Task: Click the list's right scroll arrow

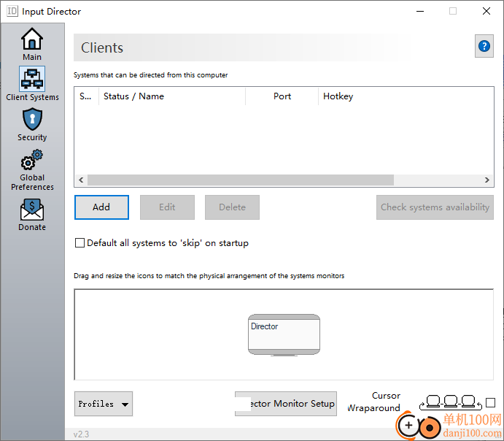Action: (487, 180)
